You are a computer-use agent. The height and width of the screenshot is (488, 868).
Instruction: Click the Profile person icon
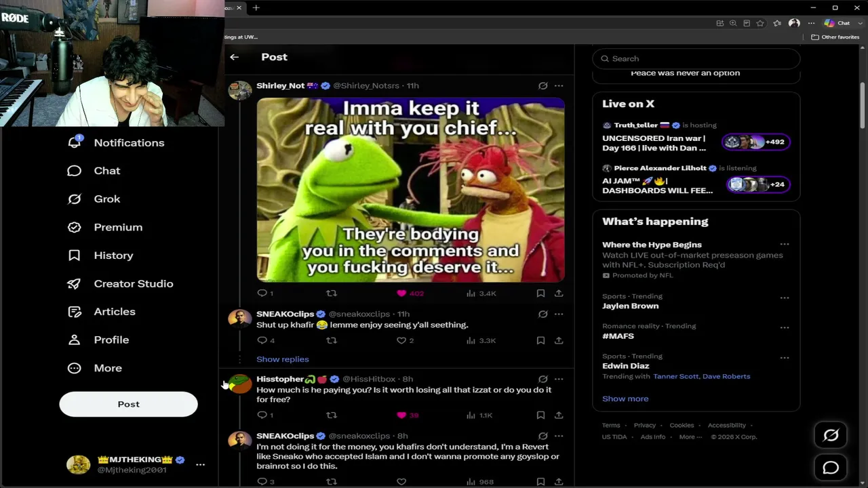coord(75,340)
